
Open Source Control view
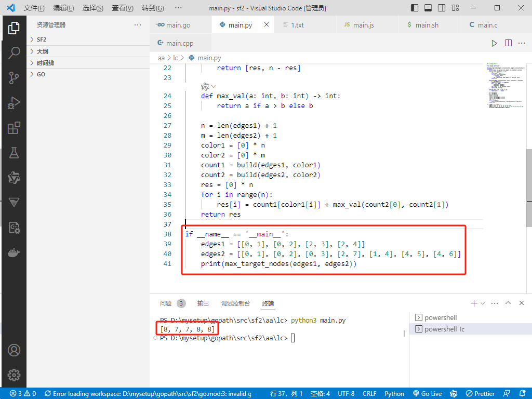coord(14,78)
